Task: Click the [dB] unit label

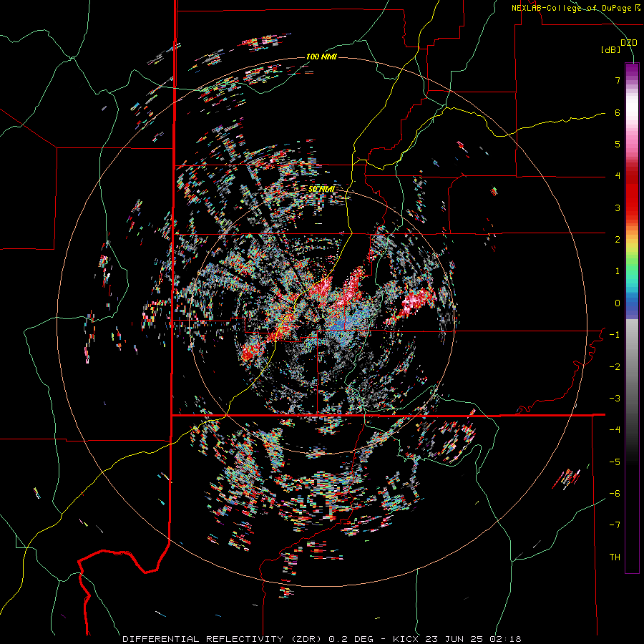Action: (610, 50)
